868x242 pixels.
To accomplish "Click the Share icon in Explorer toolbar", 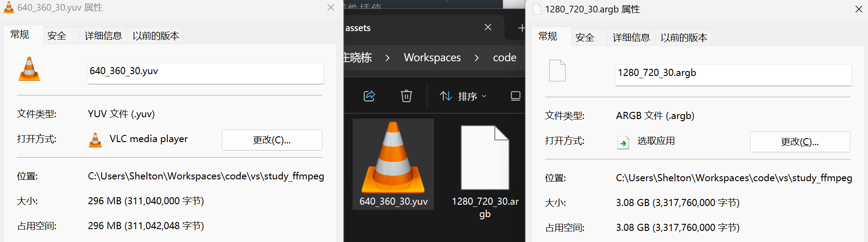I will [369, 96].
